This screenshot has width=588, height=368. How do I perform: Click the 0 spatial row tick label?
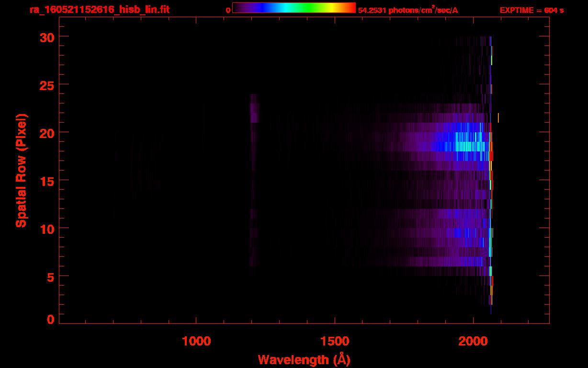pos(51,319)
